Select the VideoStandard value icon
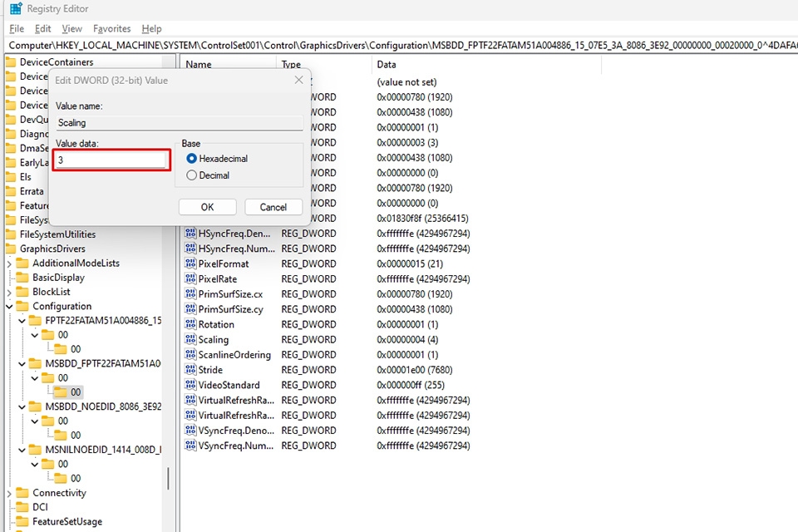Image resolution: width=798 pixels, height=532 pixels. tap(190, 384)
